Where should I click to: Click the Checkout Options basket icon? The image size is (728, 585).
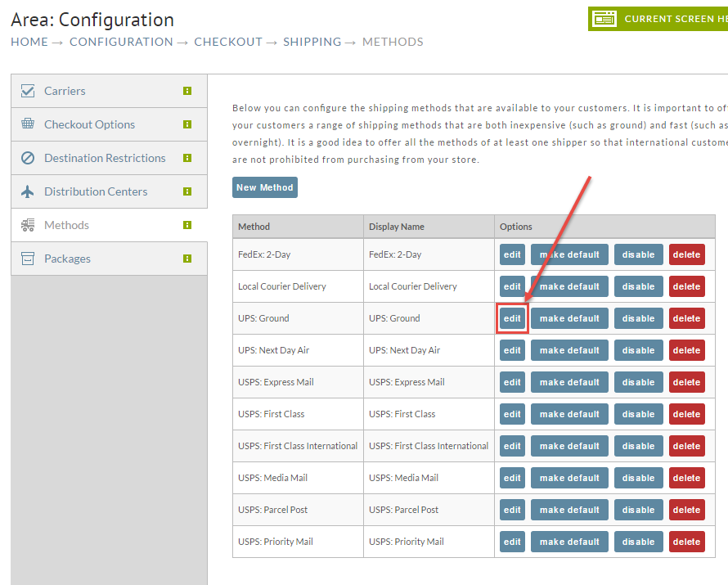[x=28, y=124]
